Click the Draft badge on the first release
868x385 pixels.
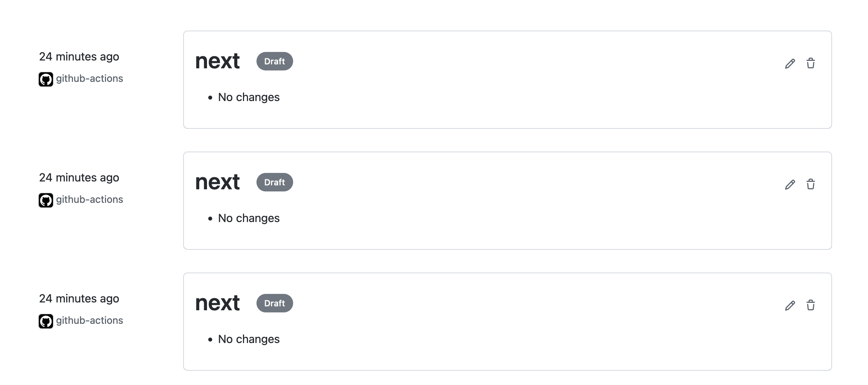pyautogui.click(x=274, y=61)
